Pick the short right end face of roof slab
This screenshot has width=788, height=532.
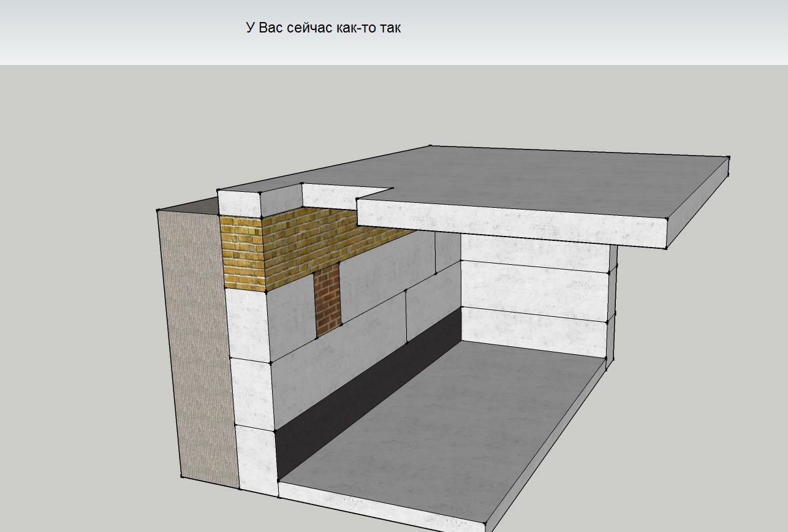tap(698, 203)
